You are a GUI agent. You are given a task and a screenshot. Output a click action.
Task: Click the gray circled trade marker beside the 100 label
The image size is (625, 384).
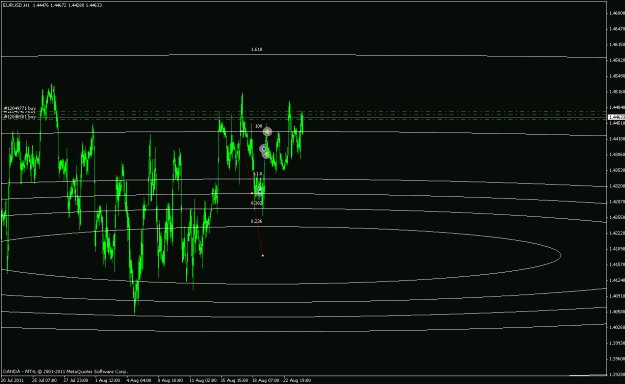pyautogui.click(x=267, y=131)
